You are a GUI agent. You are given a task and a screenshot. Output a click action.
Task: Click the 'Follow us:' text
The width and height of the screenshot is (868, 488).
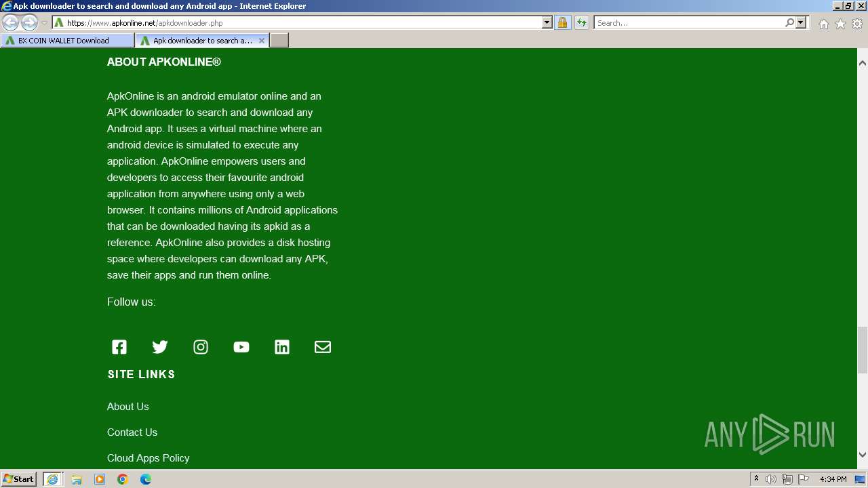pyautogui.click(x=132, y=302)
